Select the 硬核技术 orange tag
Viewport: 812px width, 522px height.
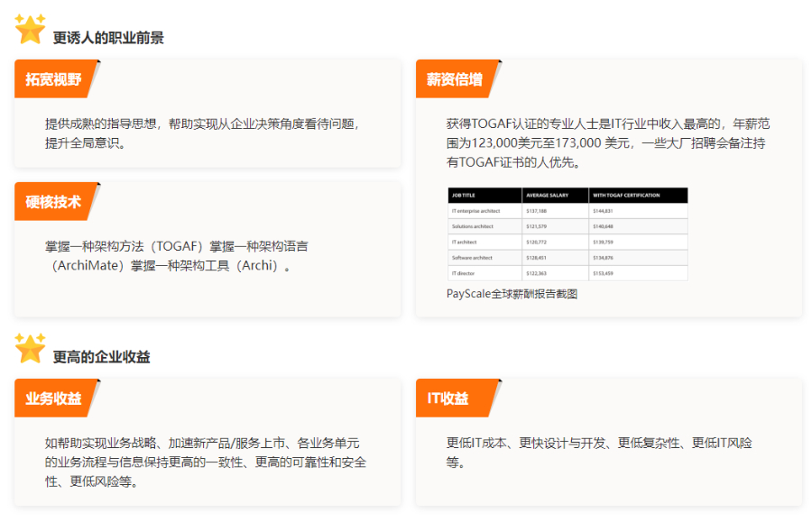(53, 202)
